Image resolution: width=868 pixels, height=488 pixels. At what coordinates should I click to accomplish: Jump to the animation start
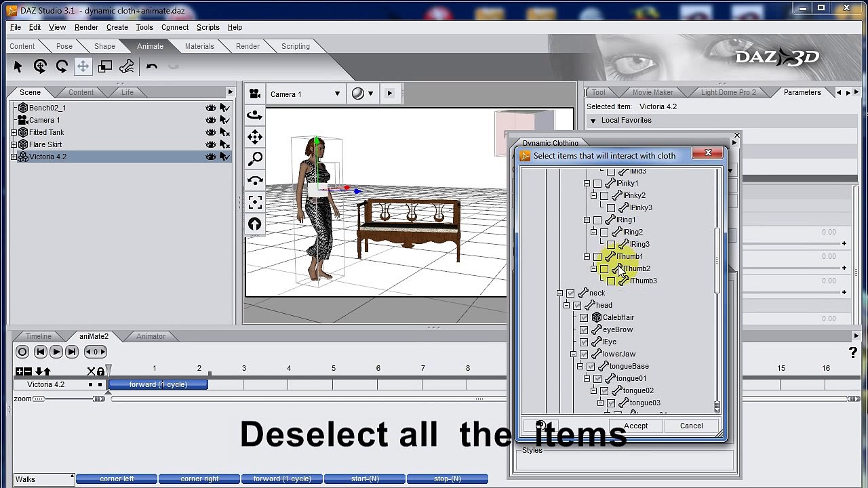[40, 352]
